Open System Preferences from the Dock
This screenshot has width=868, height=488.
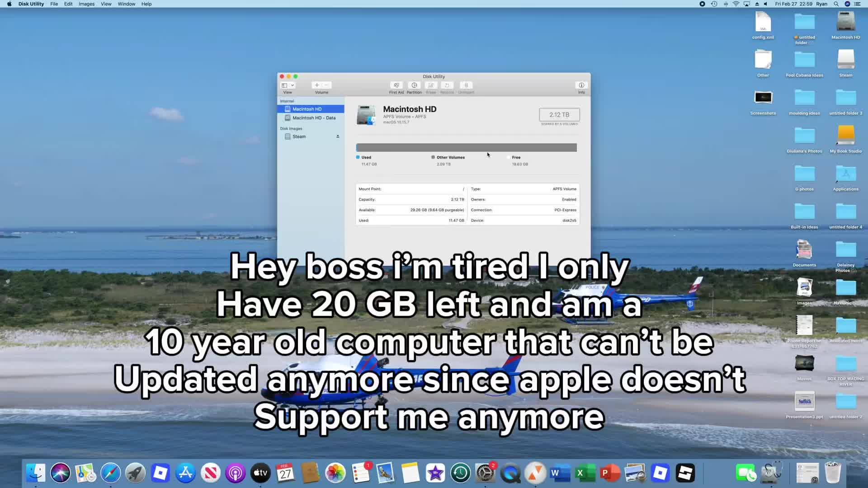pyautogui.click(x=485, y=473)
